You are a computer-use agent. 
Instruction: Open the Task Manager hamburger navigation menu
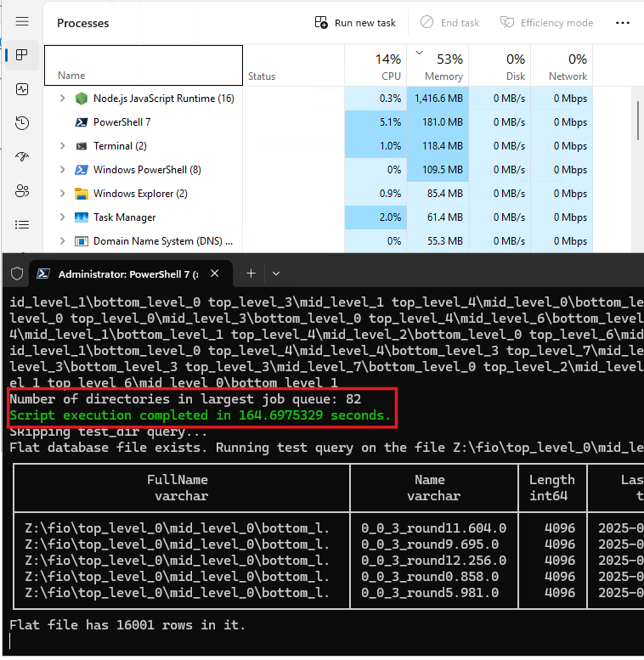click(x=22, y=21)
